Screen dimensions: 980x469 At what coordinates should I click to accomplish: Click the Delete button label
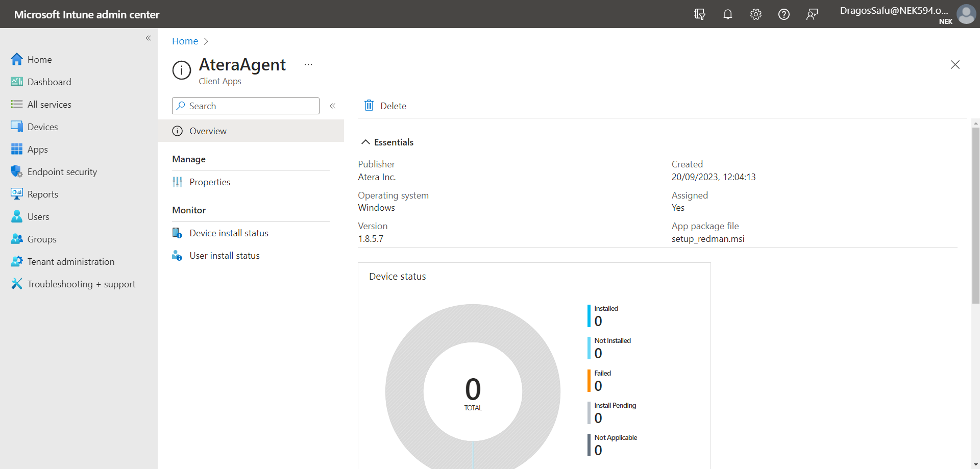coord(393,106)
